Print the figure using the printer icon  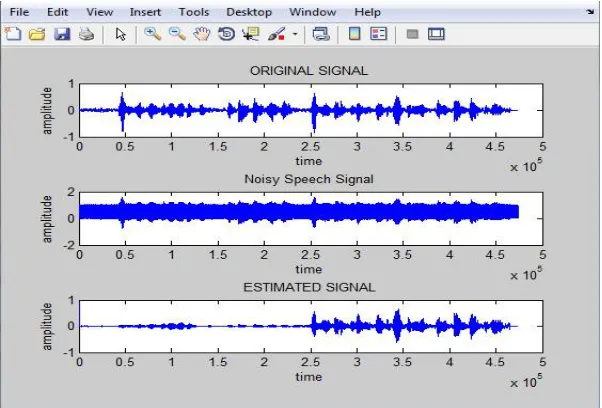[x=86, y=34]
